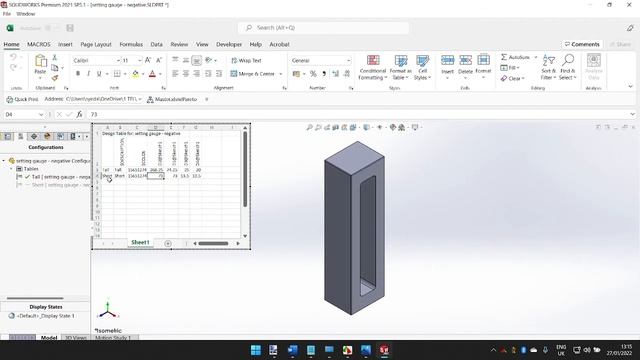Viewport: 640px width, 360px height.
Task: Open the Data ribbon tab
Action: [x=156, y=44]
